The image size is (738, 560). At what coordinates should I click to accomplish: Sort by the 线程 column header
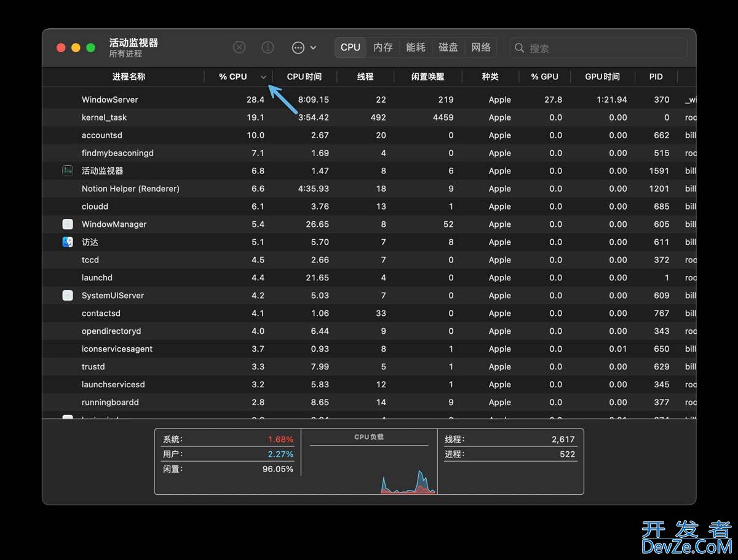pos(365,77)
